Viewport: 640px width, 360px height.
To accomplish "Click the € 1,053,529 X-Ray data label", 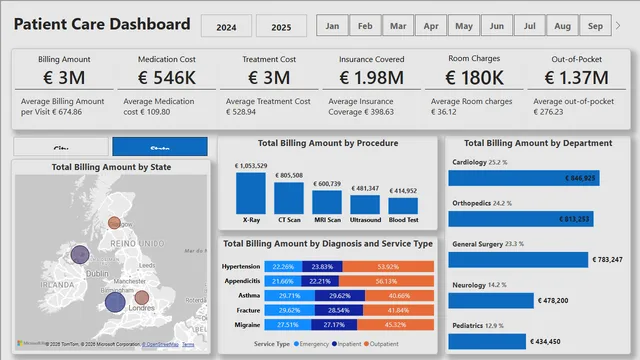I will 251,166.
